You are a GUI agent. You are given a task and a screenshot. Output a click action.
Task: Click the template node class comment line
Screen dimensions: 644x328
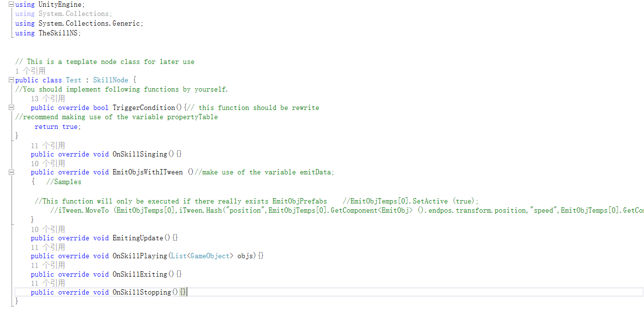click(x=105, y=62)
